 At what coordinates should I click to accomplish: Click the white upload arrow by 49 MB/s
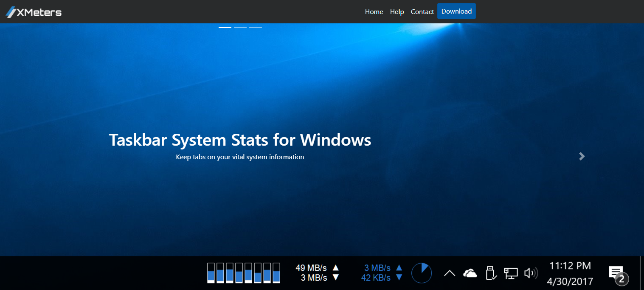[x=336, y=267]
